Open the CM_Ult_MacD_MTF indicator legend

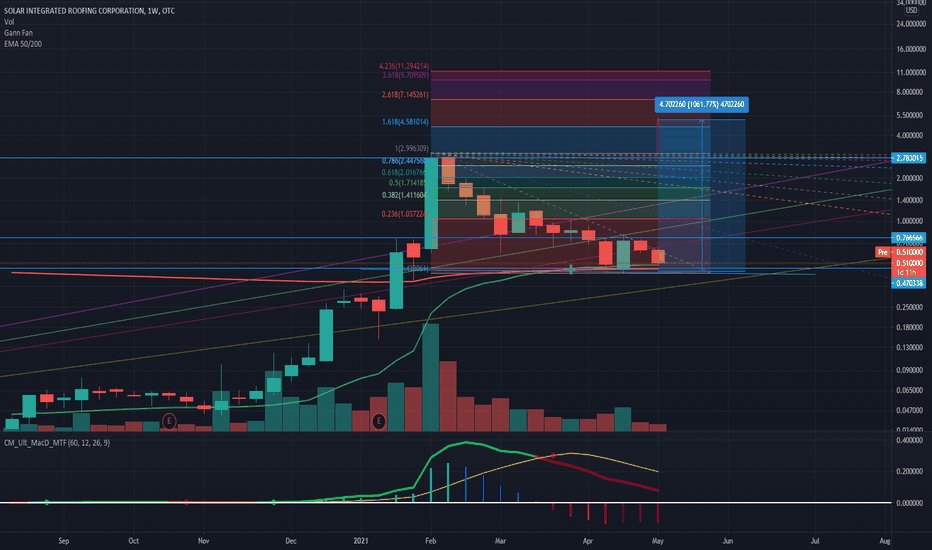coord(56,443)
